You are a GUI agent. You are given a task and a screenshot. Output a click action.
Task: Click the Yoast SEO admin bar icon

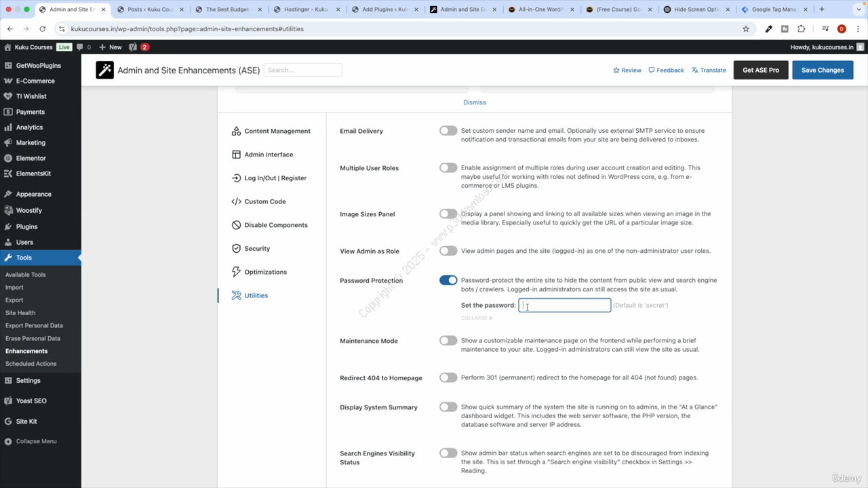133,47
